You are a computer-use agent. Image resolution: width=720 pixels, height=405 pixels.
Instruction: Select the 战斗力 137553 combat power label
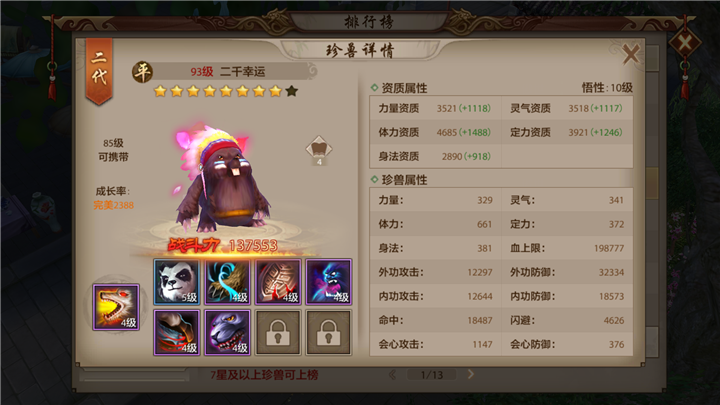pyautogui.click(x=223, y=245)
